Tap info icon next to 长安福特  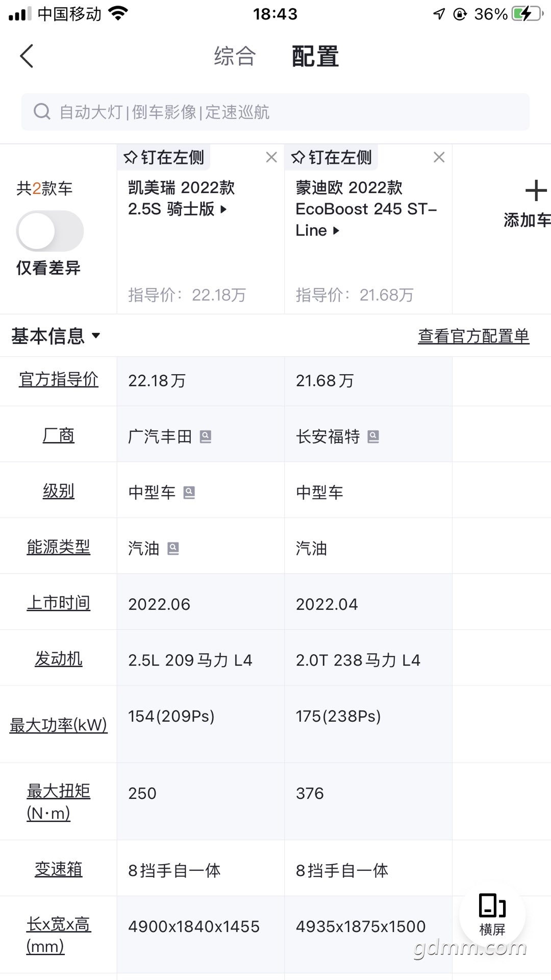(373, 436)
